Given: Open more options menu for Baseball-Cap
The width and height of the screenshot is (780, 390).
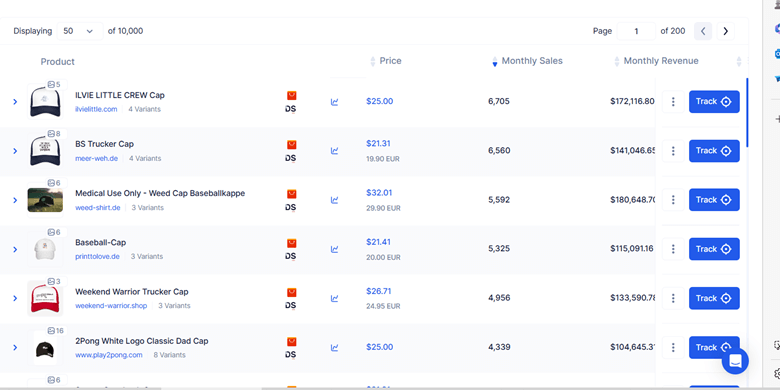Looking at the screenshot, I should pos(673,249).
